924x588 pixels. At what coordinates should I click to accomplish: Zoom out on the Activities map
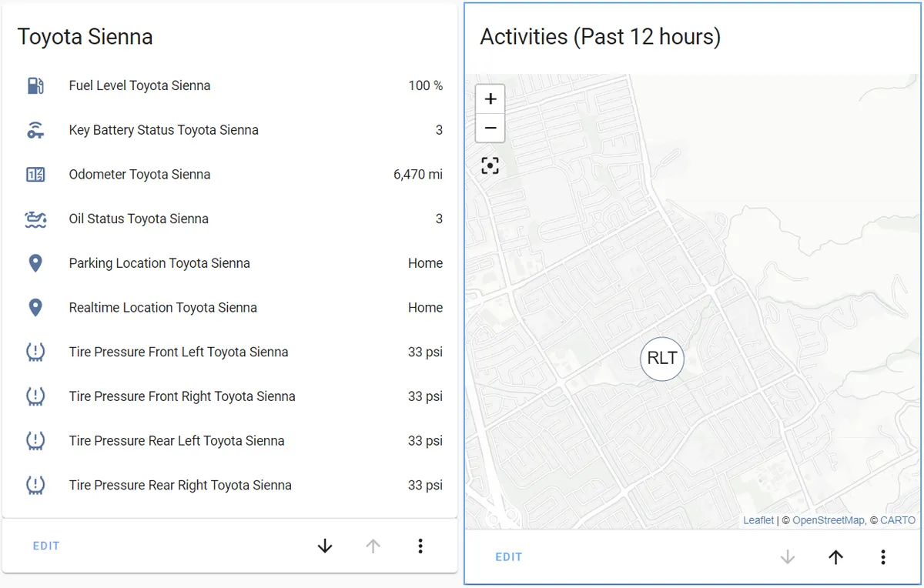pos(490,128)
